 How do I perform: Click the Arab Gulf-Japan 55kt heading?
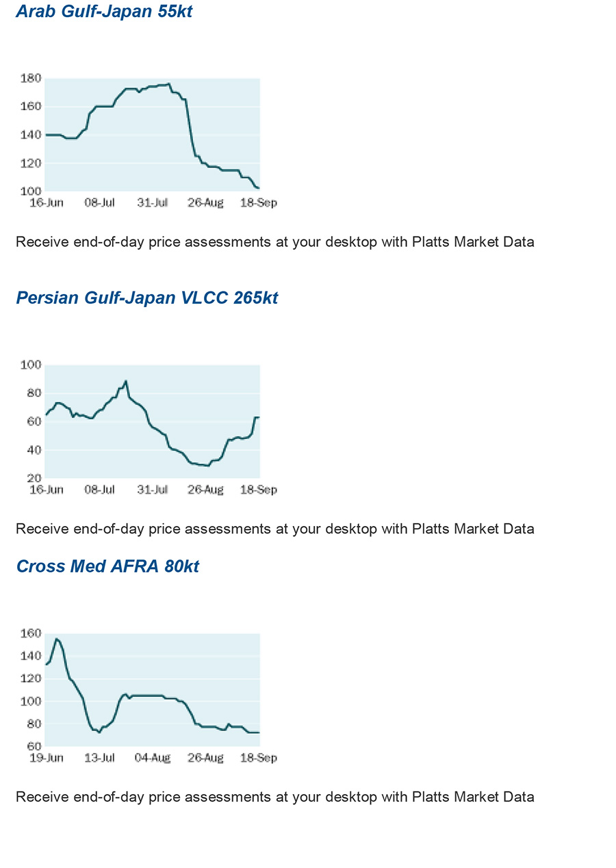[104, 12]
